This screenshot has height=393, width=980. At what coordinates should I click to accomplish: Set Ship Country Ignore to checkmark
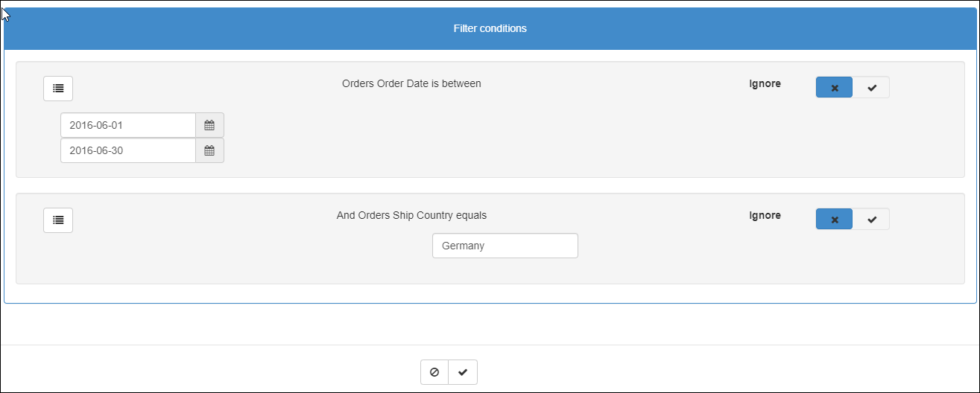tap(871, 220)
